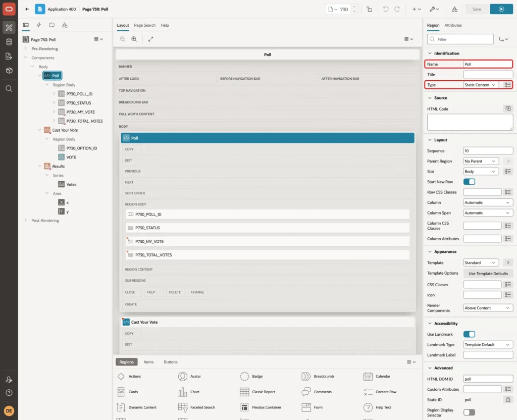Click the Save button
The image size is (517, 420).
coord(477,9)
